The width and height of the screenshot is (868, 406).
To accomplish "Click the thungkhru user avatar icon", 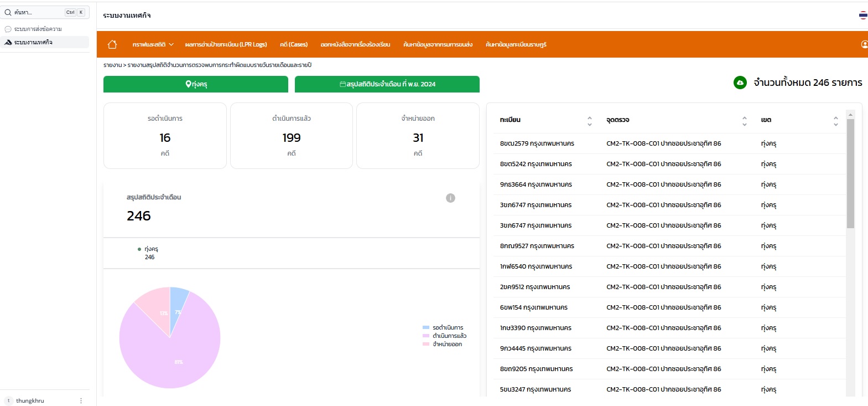I will pos(9,400).
